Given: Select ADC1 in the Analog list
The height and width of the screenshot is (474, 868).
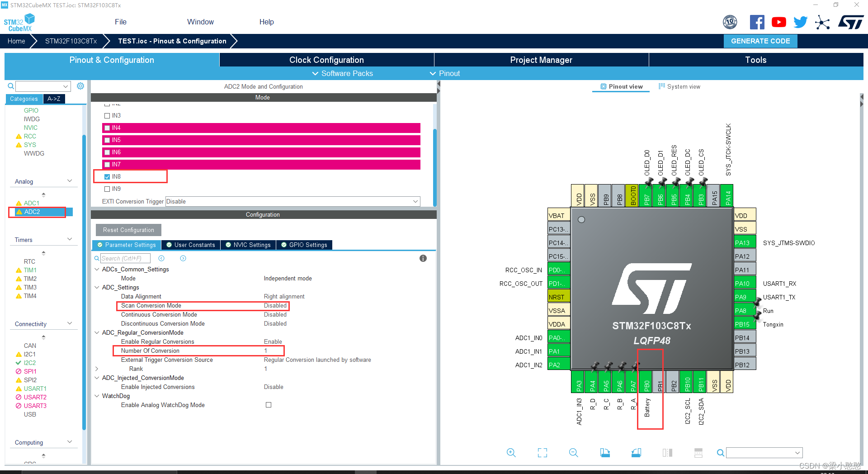Looking at the screenshot, I should coord(31,203).
